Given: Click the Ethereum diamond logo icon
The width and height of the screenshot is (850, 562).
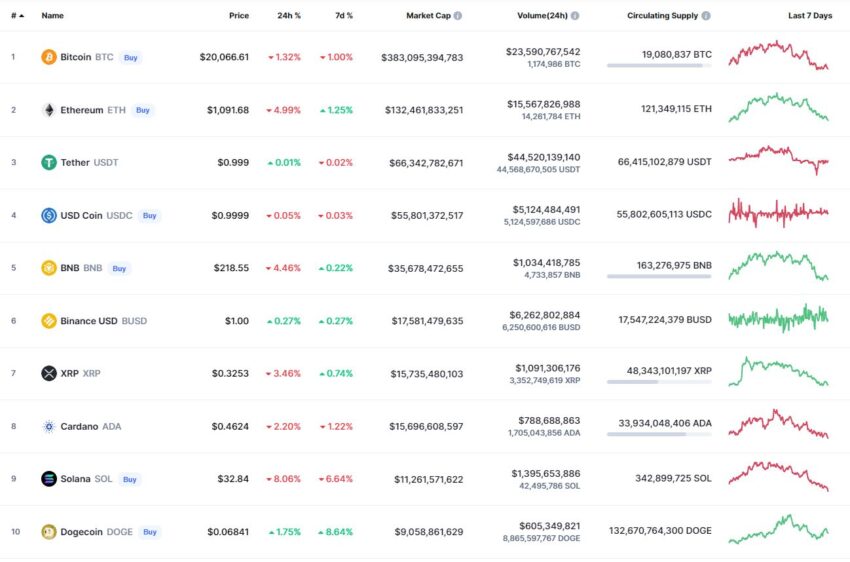Looking at the screenshot, I should [x=49, y=110].
